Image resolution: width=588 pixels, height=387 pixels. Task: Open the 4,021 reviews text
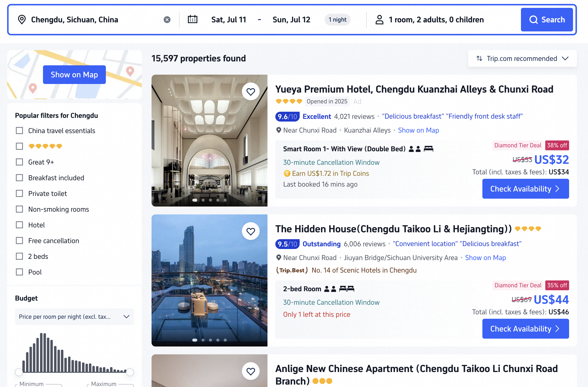coord(354,116)
